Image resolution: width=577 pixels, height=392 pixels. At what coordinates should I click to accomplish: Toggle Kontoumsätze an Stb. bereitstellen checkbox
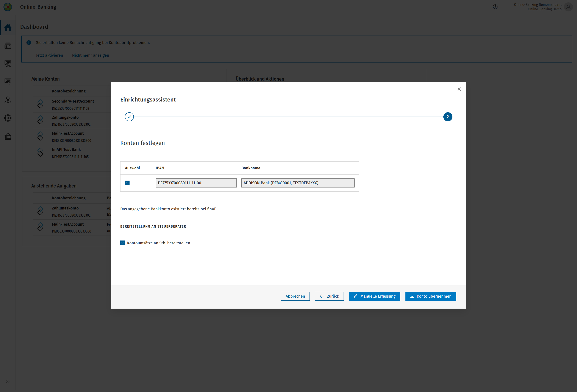[x=123, y=243]
